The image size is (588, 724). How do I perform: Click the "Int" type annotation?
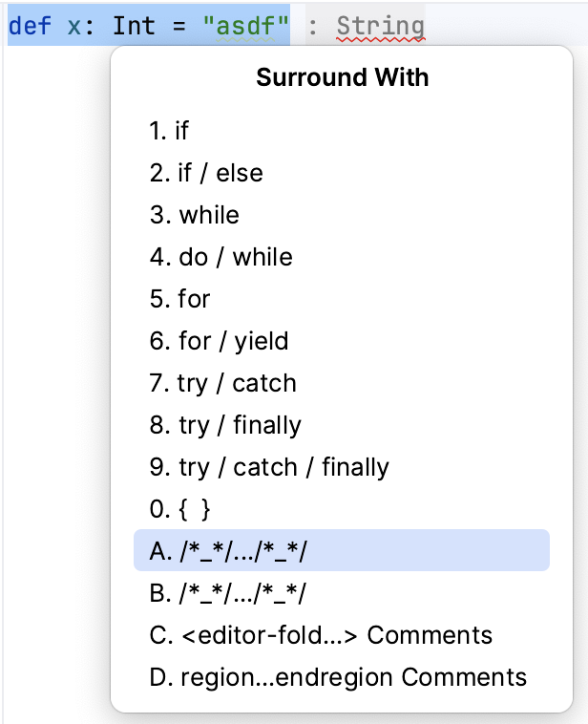point(135,26)
